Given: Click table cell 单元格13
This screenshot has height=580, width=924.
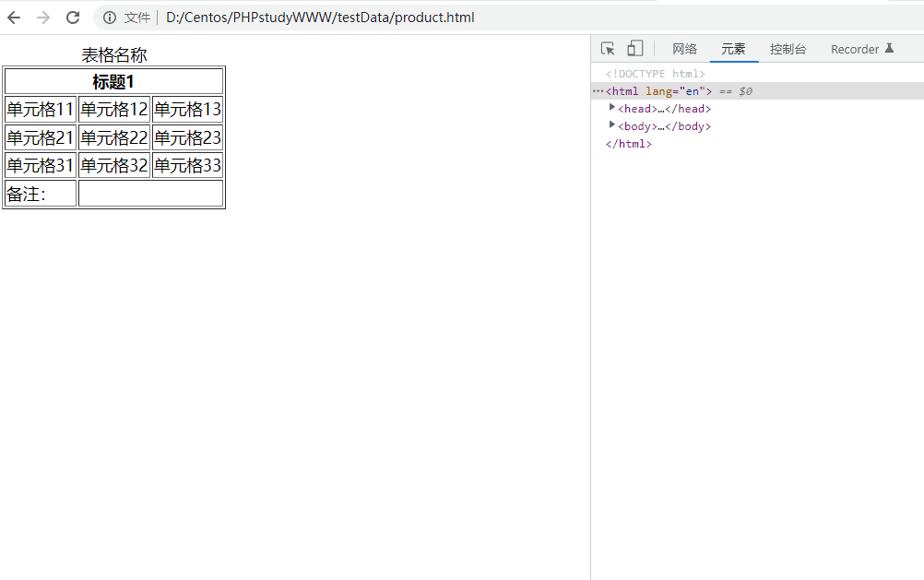Looking at the screenshot, I should pyautogui.click(x=187, y=110).
